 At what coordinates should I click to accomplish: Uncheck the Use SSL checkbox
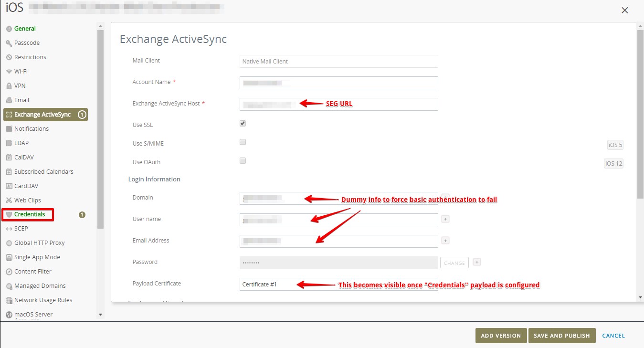[x=243, y=124]
